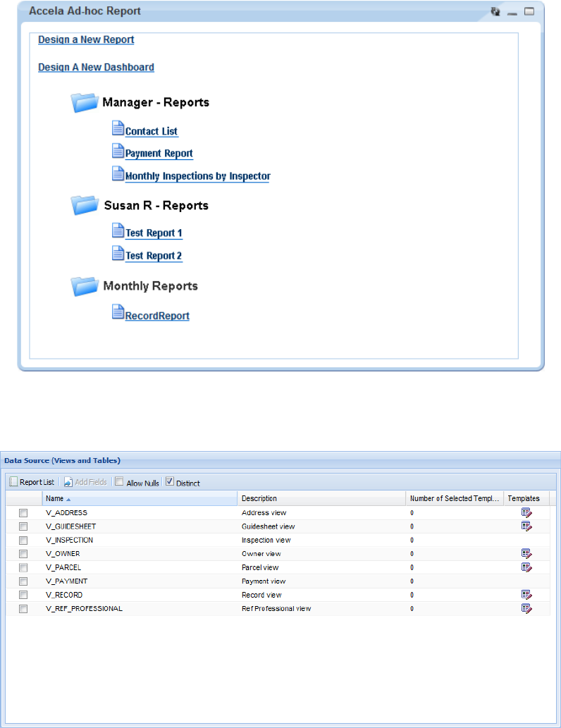Open templates editor for V_PARCEL

(526, 567)
